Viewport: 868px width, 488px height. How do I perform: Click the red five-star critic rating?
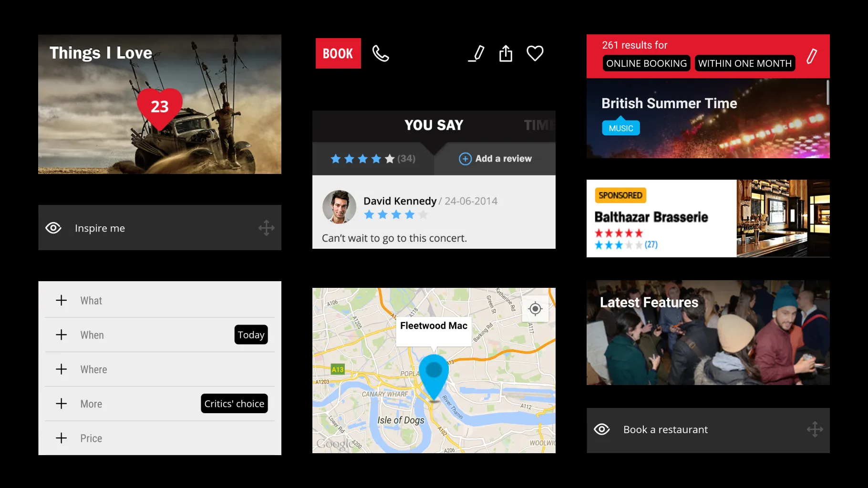(x=619, y=233)
